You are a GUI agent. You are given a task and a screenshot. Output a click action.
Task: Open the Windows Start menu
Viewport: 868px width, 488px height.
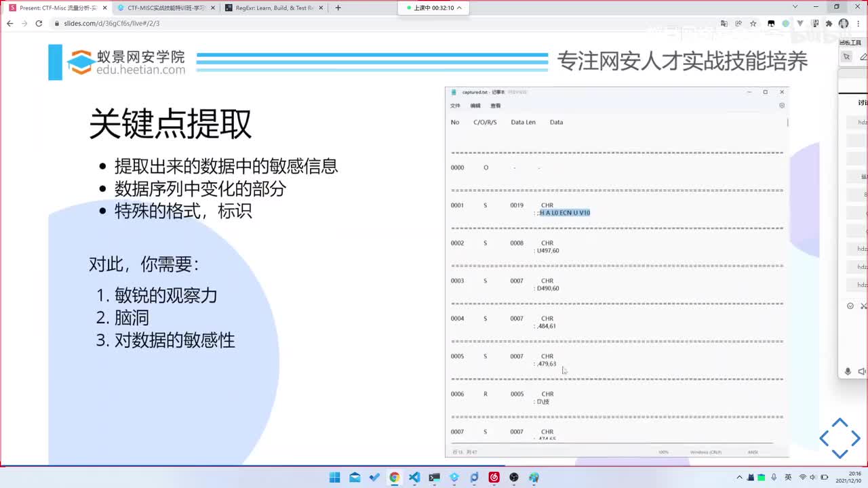click(x=334, y=477)
